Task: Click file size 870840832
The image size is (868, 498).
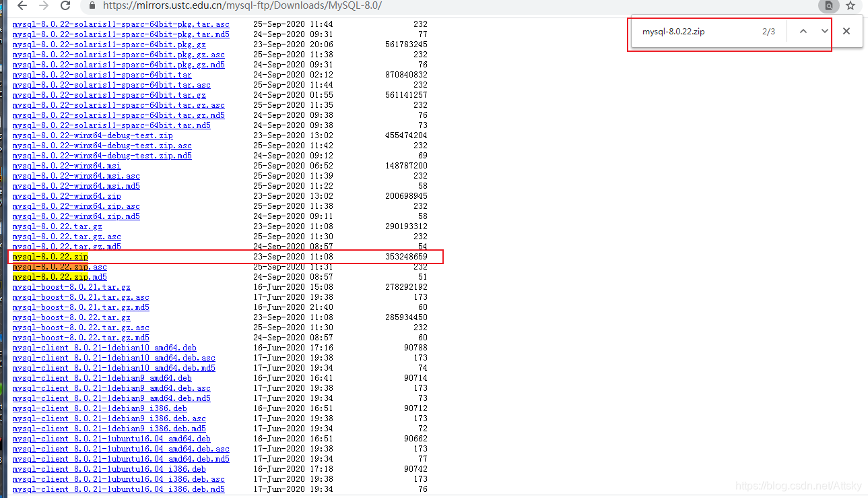Action: [406, 75]
